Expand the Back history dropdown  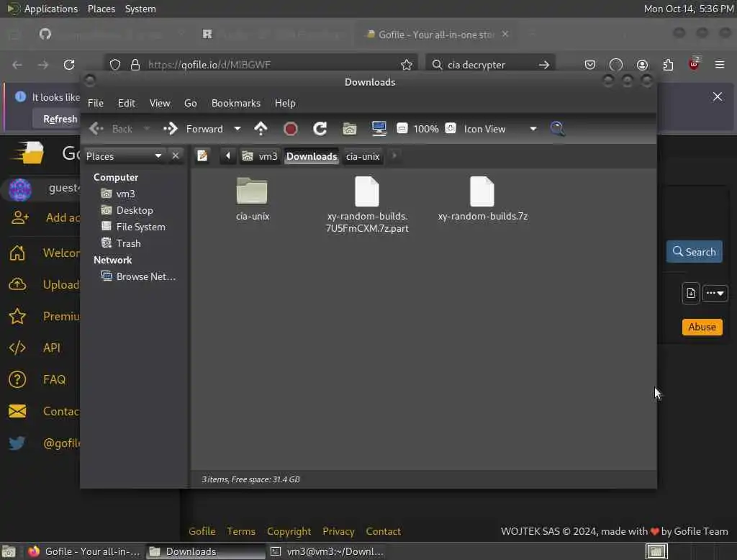pos(146,128)
